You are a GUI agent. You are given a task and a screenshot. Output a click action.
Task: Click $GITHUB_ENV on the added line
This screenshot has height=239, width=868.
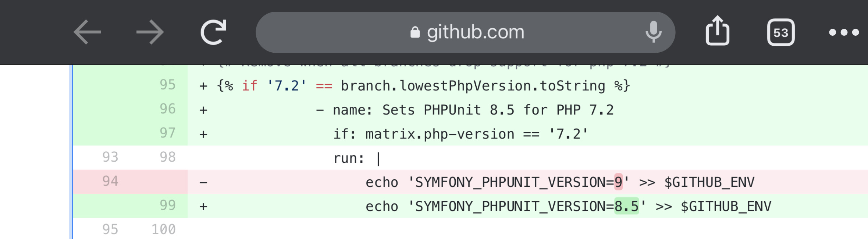click(x=726, y=207)
